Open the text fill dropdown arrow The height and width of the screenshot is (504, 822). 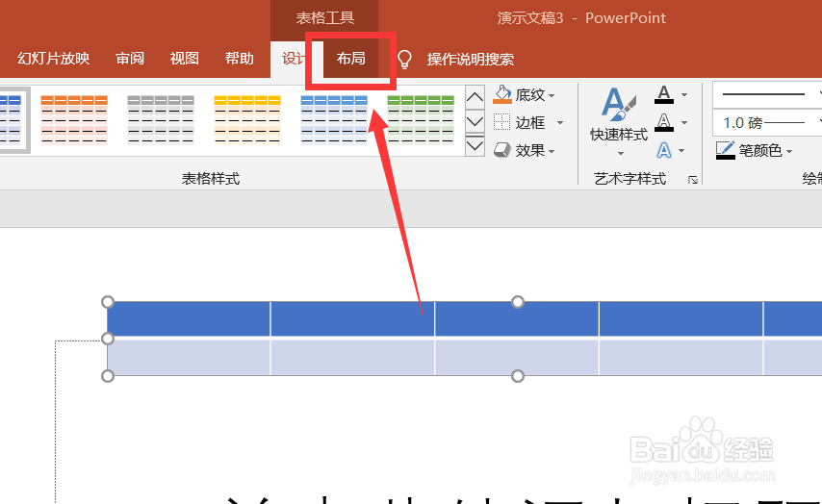tap(684, 95)
